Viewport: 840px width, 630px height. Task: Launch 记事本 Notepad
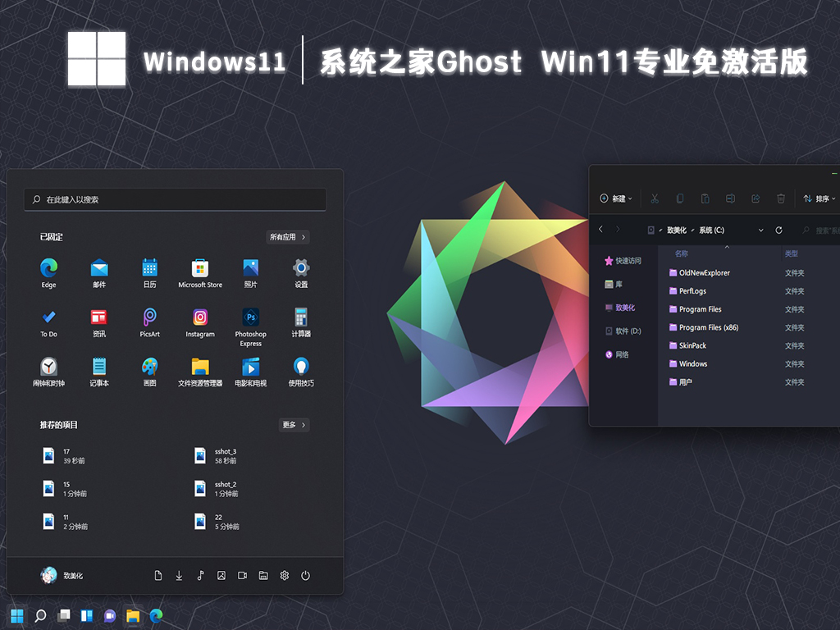[99, 372]
